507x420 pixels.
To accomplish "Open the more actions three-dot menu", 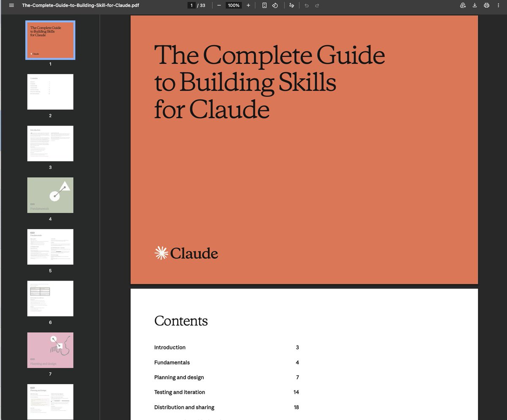I will click(499, 5).
